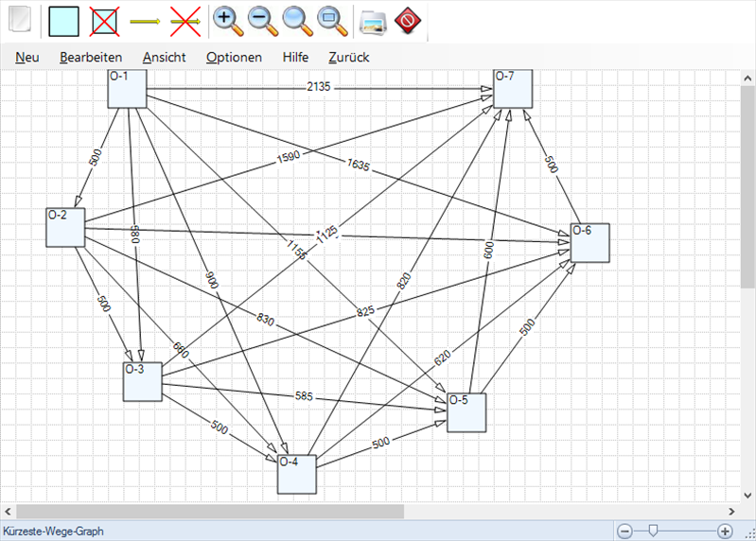Viewport: 756px width, 541px height.
Task: Select the add node square tool
Action: 63,19
